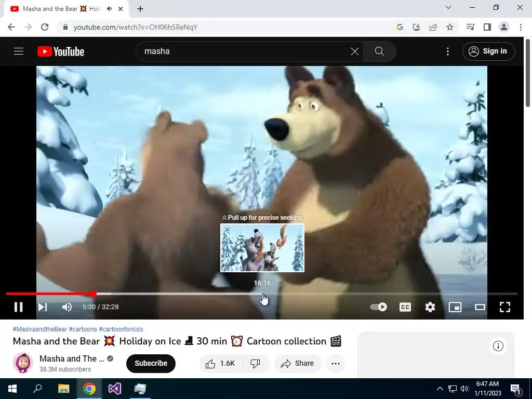Open media controls in Chrome toolbar
Image resolution: width=532 pixels, height=399 pixels.
470,27
